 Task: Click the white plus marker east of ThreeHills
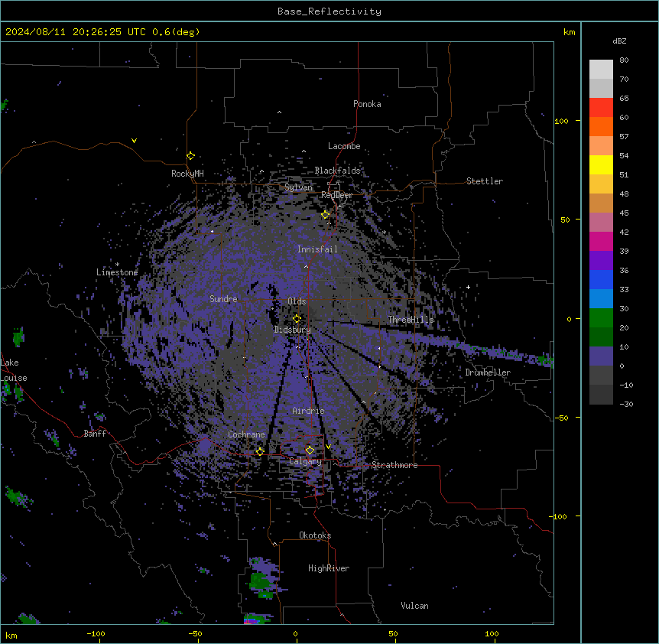tap(468, 287)
